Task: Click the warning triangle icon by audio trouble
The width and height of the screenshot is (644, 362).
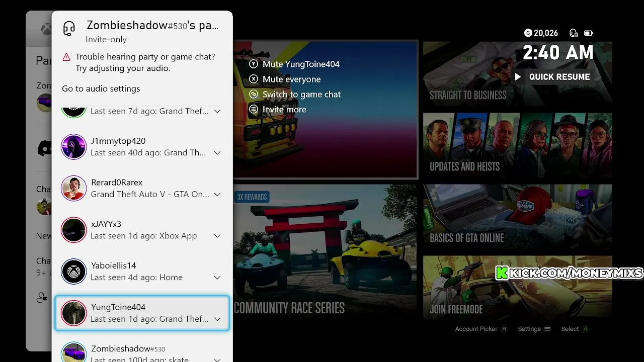Action: 66,57
